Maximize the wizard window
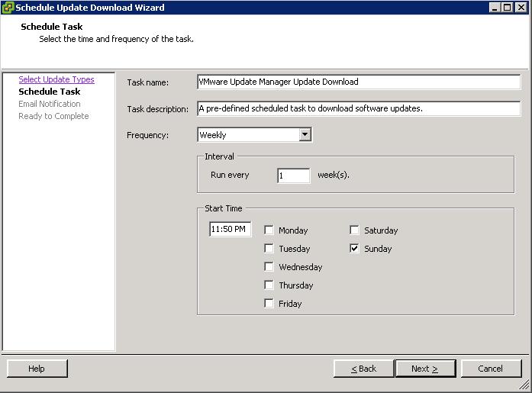This screenshot has height=393, width=532. (508, 8)
